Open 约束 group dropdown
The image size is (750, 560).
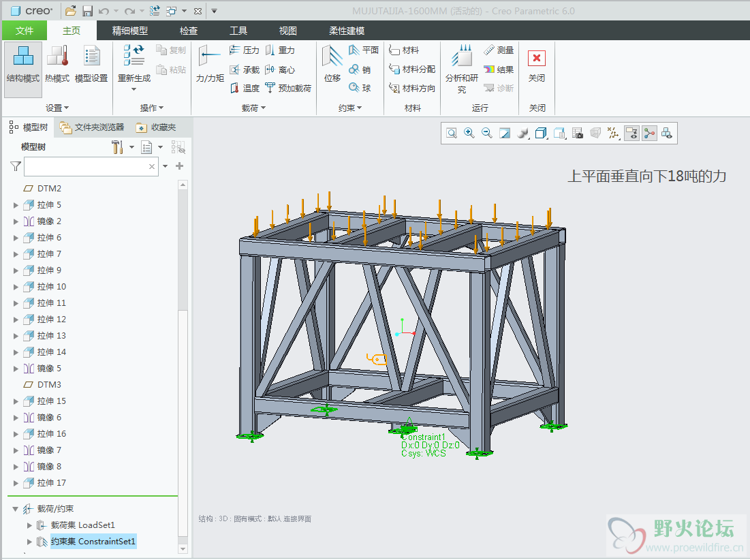coord(350,108)
